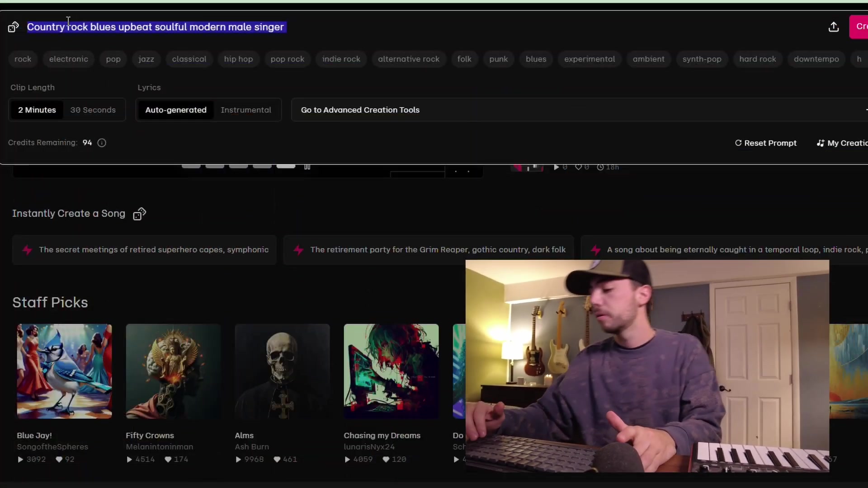Click the Fifty Crowns song title
Image resolution: width=868 pixels, height=488 pixels.
click(150, 436)
